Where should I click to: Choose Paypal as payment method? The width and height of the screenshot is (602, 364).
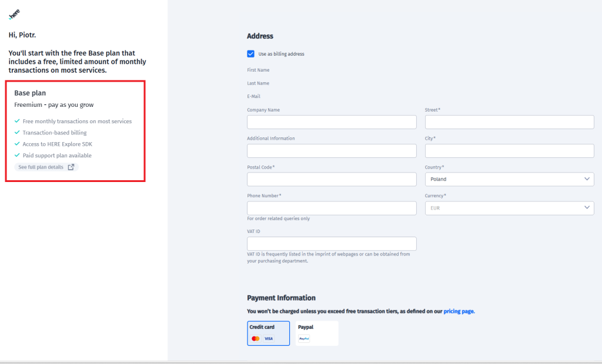pos(316,333)
